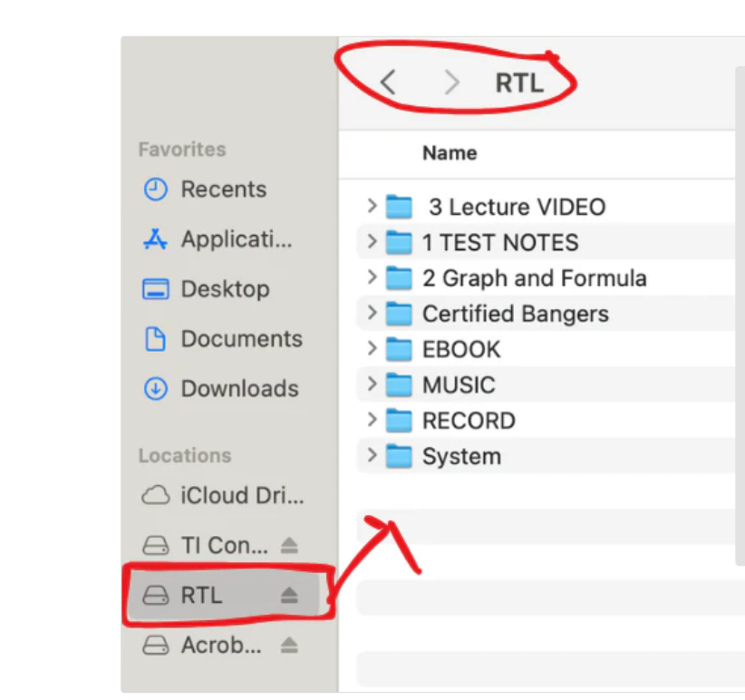Expand the Certified Bangers folder disclosure arrow
The image size is (745, 700).
pyautogui.click(x=372, y=313)
